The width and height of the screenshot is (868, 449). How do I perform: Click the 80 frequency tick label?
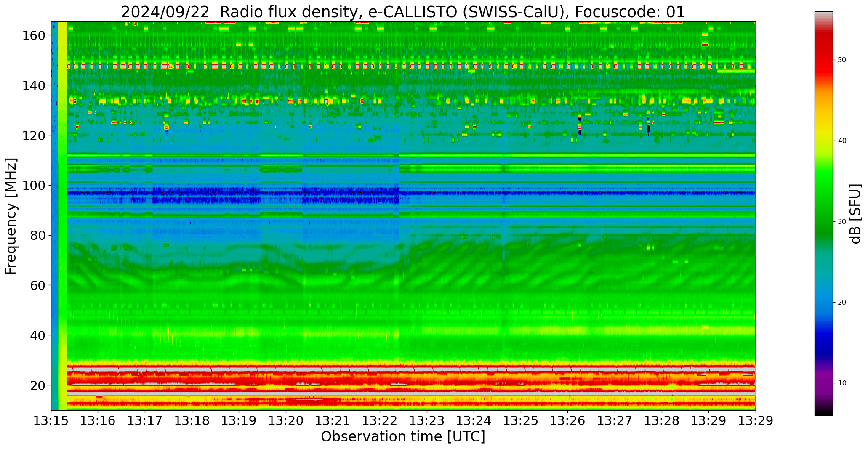point(38,235)
